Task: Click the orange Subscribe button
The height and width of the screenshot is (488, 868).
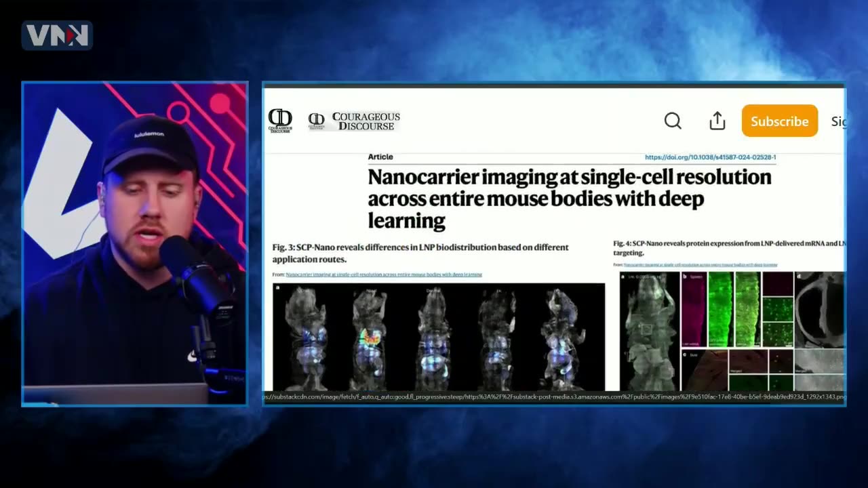Action: pyautogui.click(x=780, y=121)
